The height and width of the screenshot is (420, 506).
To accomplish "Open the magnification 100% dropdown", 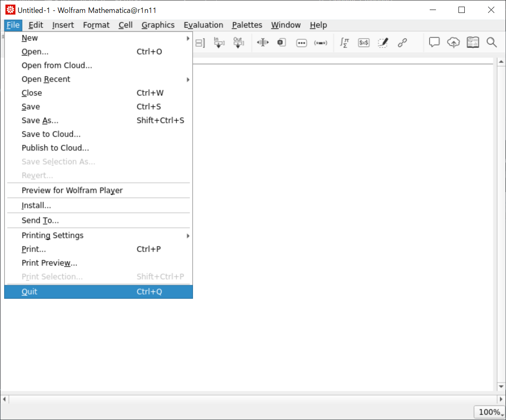I will click(x=489, y=412).
